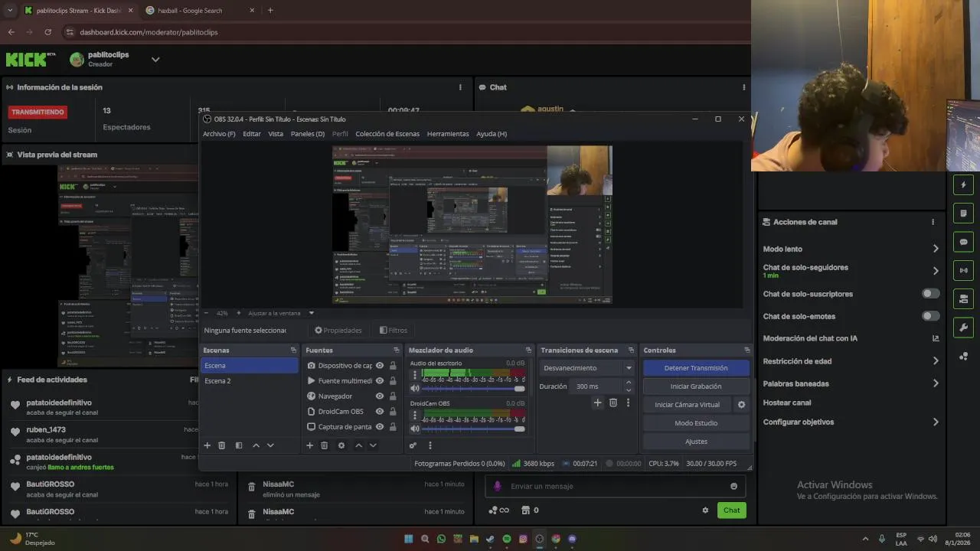This screenshot has width=980, height=551.
Task: Hide Fuente multimedia source eye
Action: [380, 381]
